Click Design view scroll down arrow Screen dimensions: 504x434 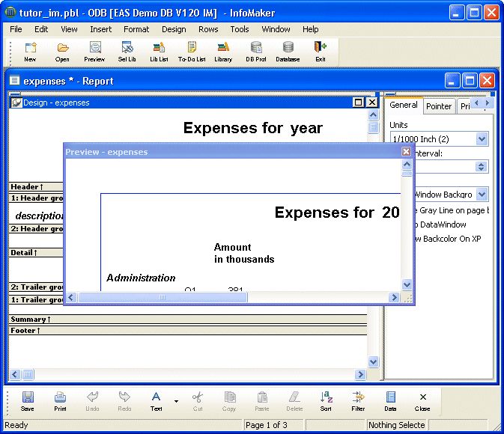click(x=373, y=362)
